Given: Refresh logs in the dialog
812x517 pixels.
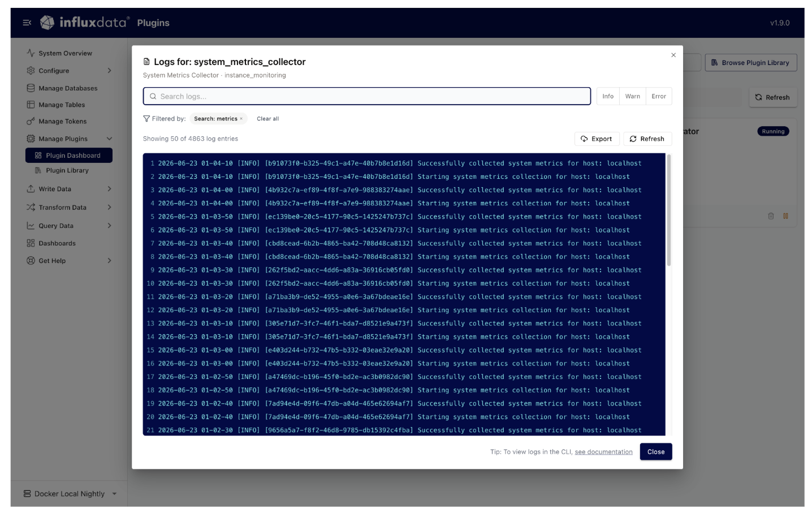Looking at the screenshot, I should [647, 139].
